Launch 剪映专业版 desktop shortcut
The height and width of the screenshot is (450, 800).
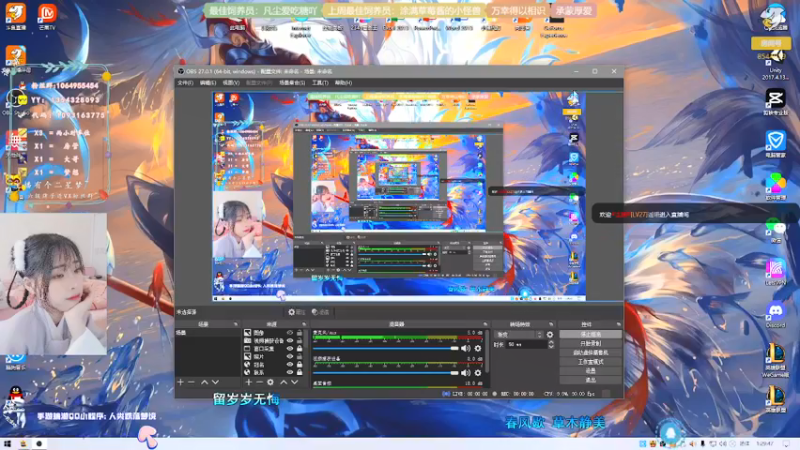tap(776, 102)
